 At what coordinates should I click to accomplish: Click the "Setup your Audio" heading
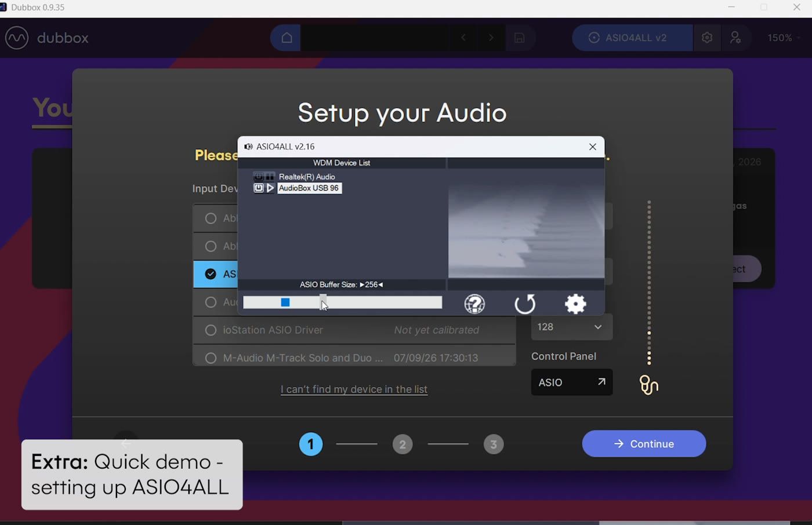(x=402, y=112)
